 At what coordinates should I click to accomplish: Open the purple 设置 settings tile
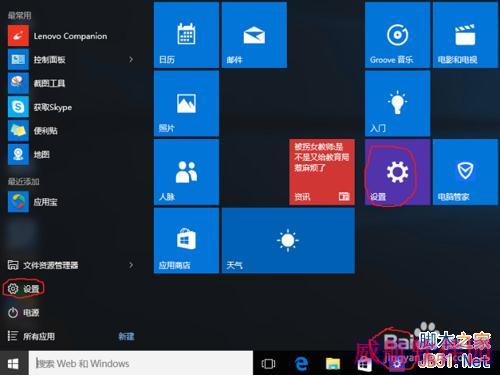[x=397, y=172]
